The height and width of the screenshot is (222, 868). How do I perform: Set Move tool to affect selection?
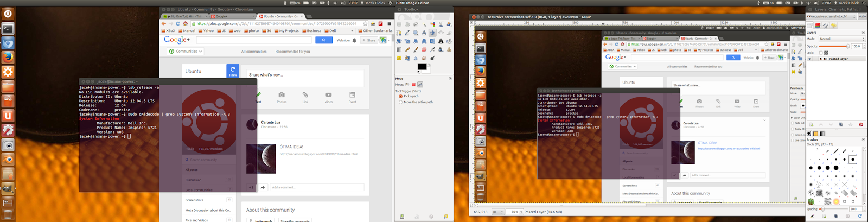(413, 84)
